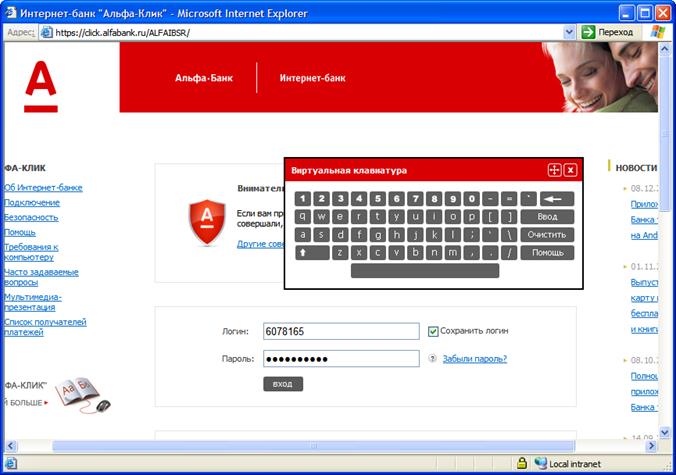The width and height of the screenshot is (676, 475).
Task: Toggle the 'Сохранить логин' checkbox
Action: (x=433, y=331)
